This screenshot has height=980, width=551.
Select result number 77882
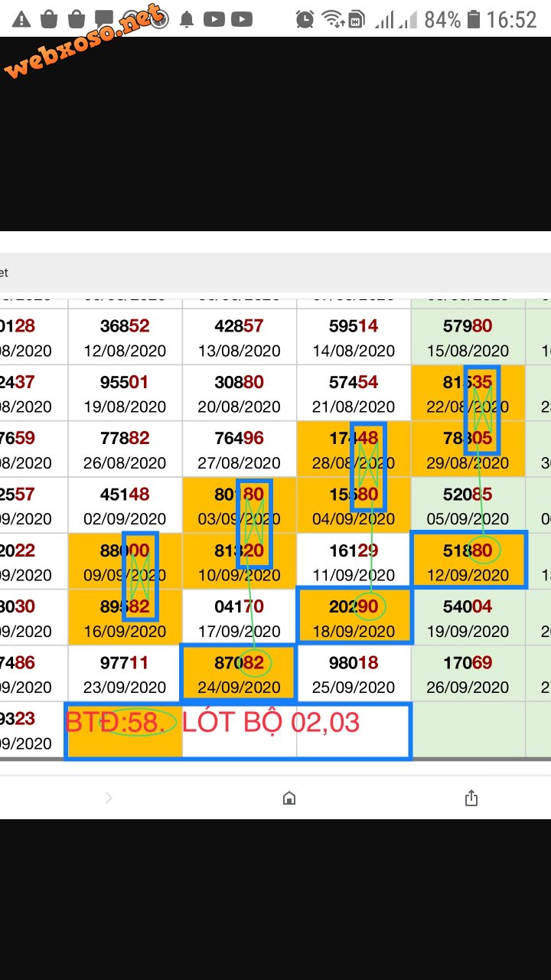pyautogui.click(x=125, y=439)
